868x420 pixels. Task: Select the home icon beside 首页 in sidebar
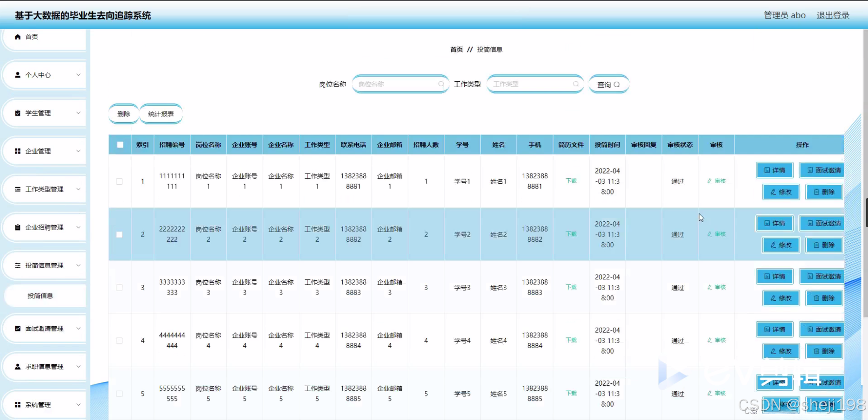pyautogui.click(x=18, y=37)
